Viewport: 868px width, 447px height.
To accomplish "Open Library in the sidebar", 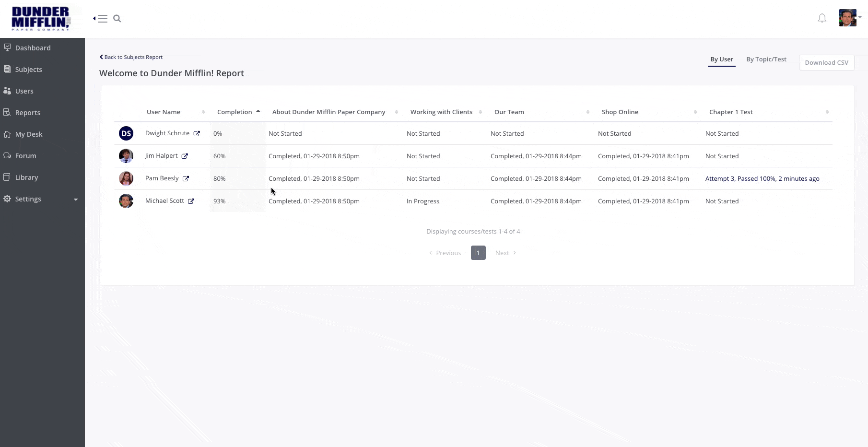I will (26, 177).
